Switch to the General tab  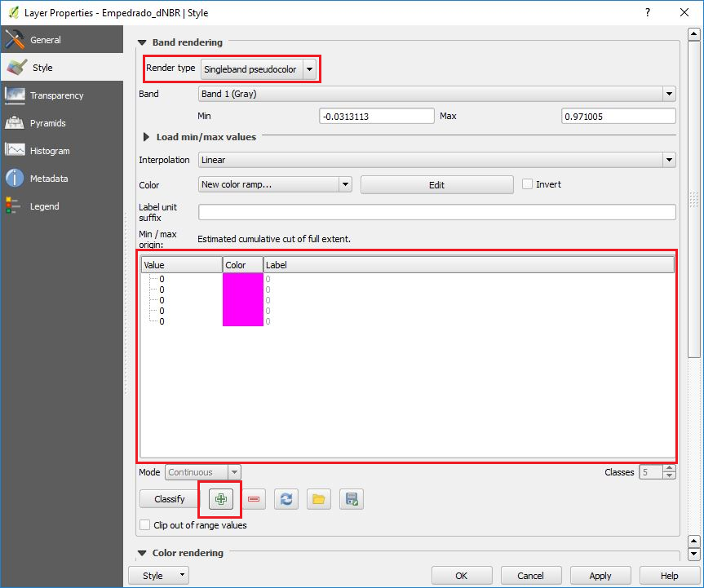[45, 40]
